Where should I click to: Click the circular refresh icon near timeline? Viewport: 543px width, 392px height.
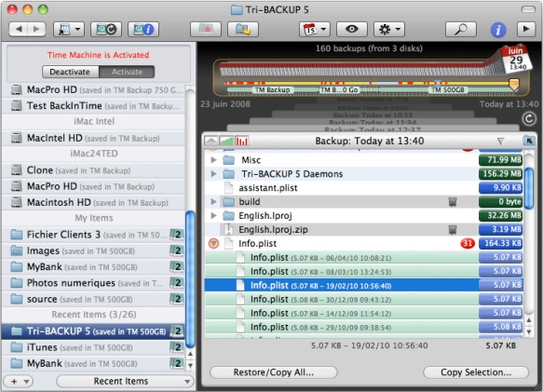click(x=529, y=119)
